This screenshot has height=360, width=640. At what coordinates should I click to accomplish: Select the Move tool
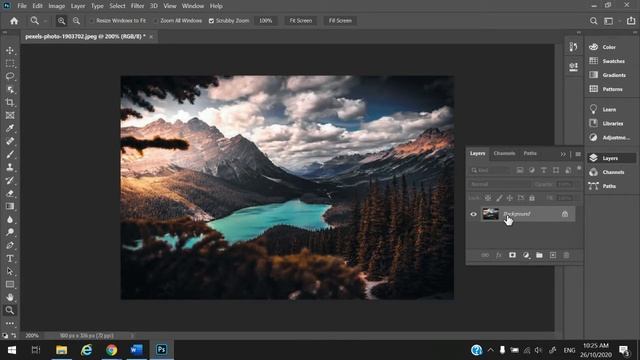10,50
